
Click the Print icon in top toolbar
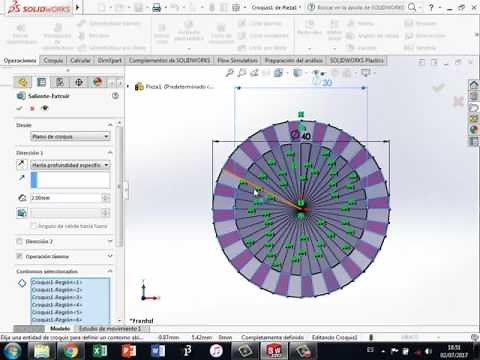point(157,7)
